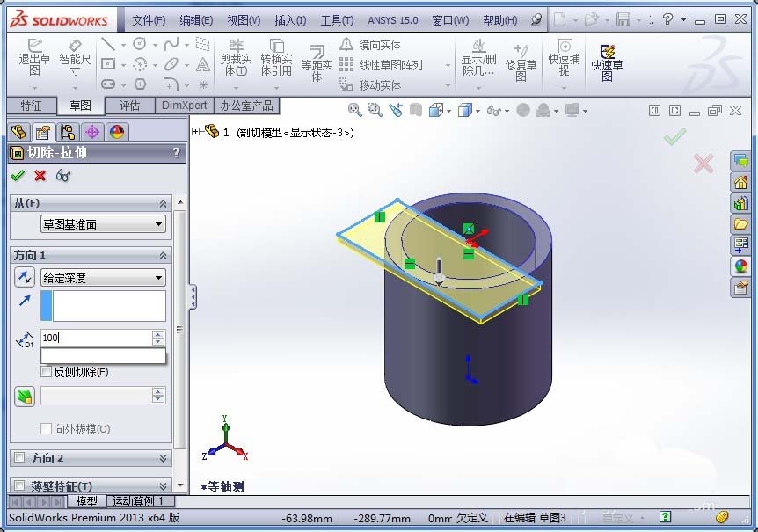Click Mirror Entities (镜向实体)
Viewport: 758px width, 532px height.
pos(370,45)
